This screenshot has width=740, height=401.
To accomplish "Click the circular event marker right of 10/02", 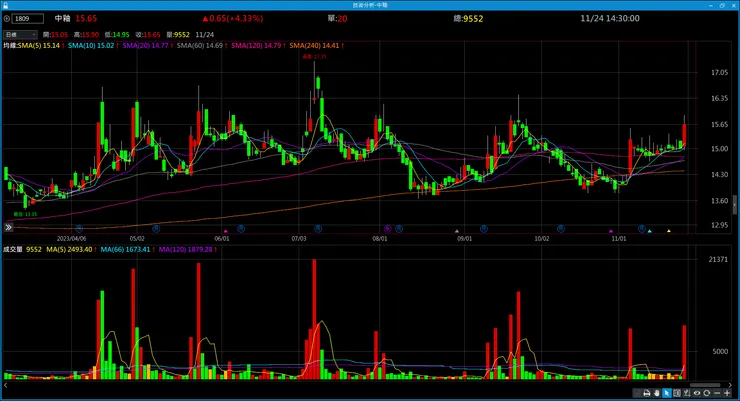I will click(x=561, y=229).
